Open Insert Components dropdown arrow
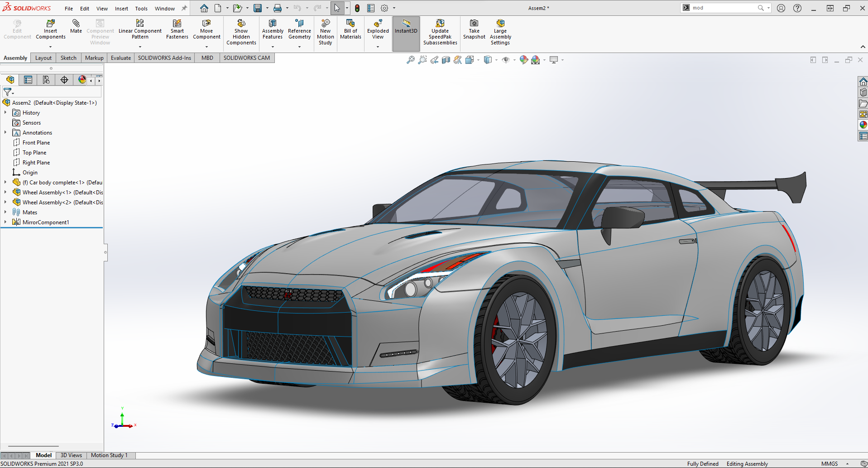The width and height of the screenshot is (868, 468). point(51,47)
